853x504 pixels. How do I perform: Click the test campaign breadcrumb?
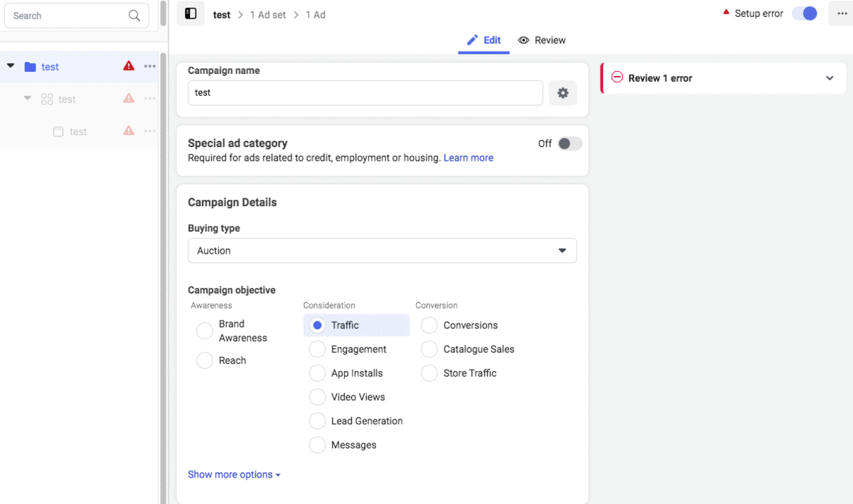(x=222, y=15)
